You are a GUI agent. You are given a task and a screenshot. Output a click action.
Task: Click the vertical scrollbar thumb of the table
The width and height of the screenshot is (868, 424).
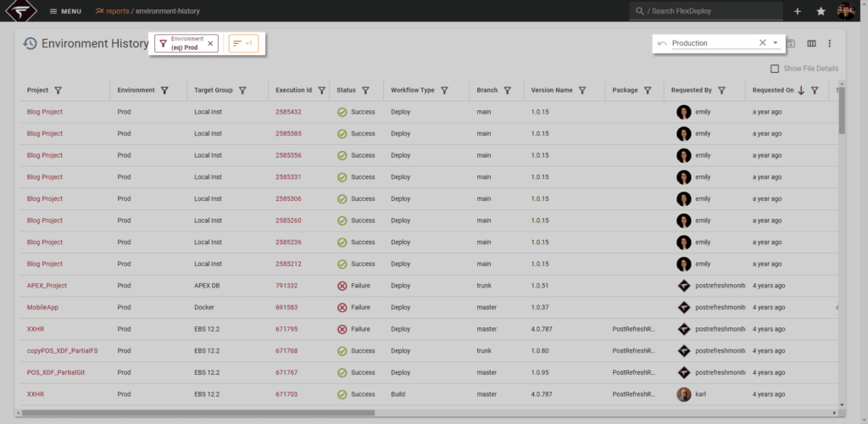842,110
